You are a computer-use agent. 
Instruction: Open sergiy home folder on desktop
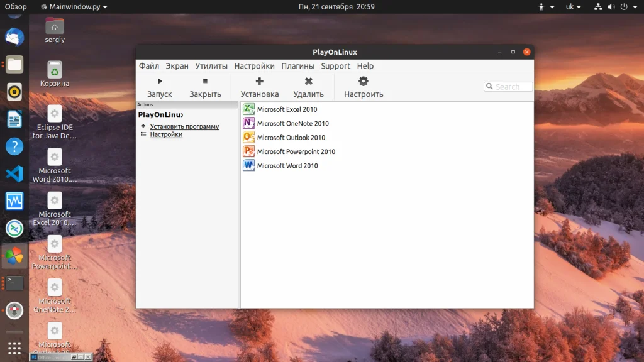55,31
